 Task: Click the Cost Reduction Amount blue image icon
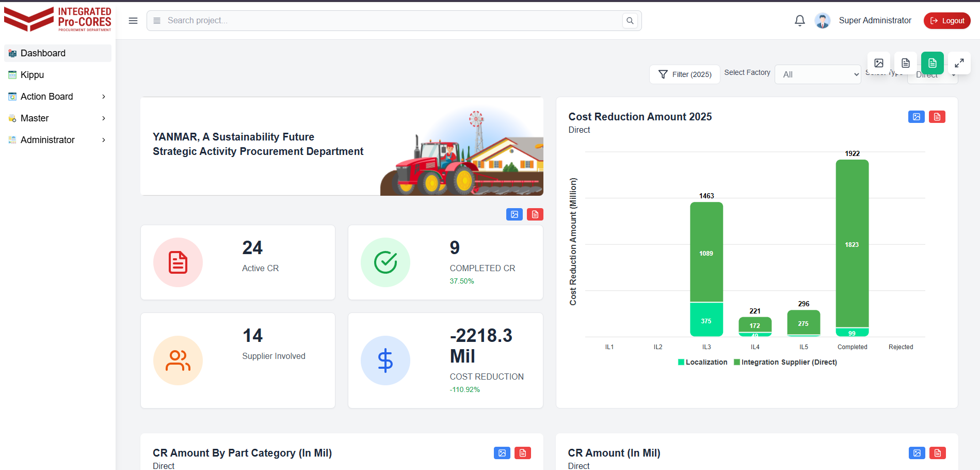click(x=917, y=117)
